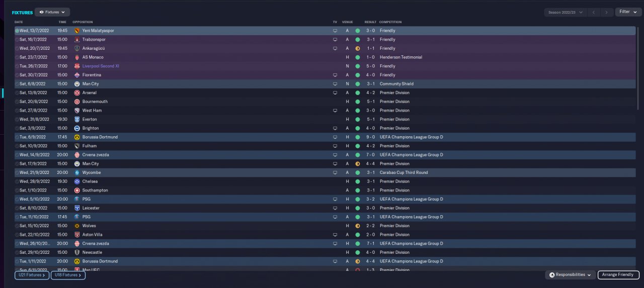Sort by the Date column header
Image resolution: width=644 pixels, height=288 pixels.
click(19, 22)
